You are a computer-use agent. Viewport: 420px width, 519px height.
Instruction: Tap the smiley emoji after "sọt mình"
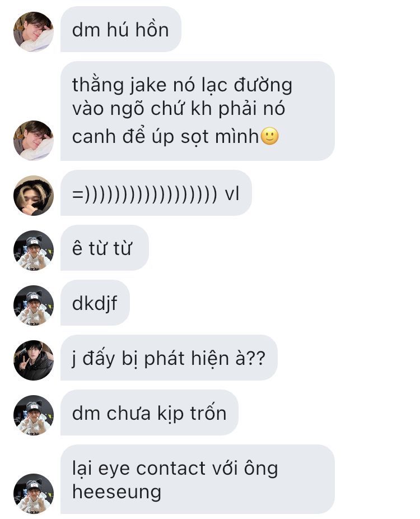pos(270,136)
